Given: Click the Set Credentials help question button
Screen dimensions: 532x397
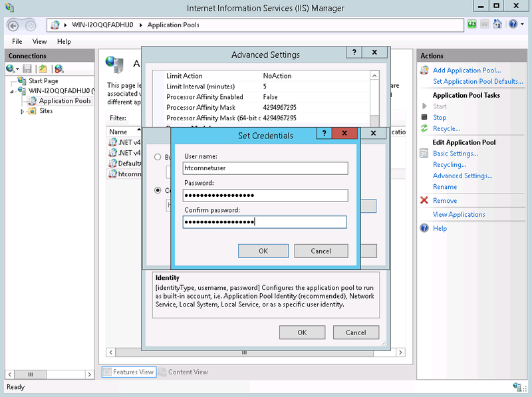Looking at the screenshot, I should (324, 134).
